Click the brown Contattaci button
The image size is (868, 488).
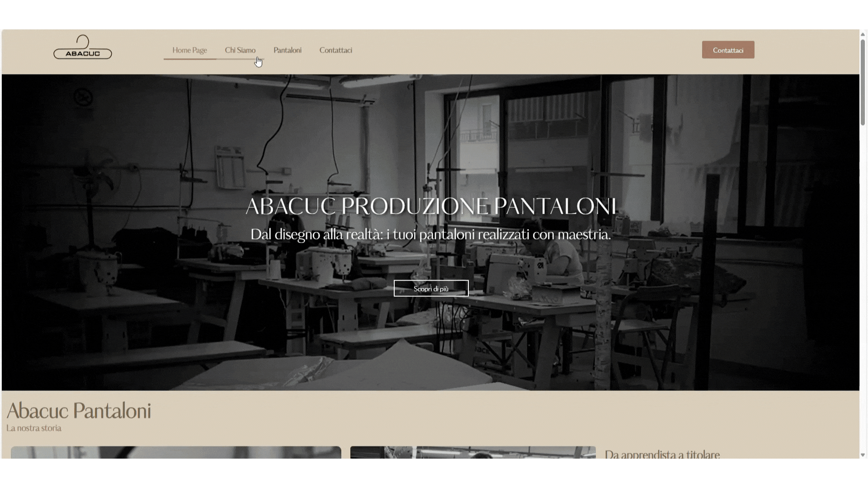pyautogui.click(x=728, y=50)
